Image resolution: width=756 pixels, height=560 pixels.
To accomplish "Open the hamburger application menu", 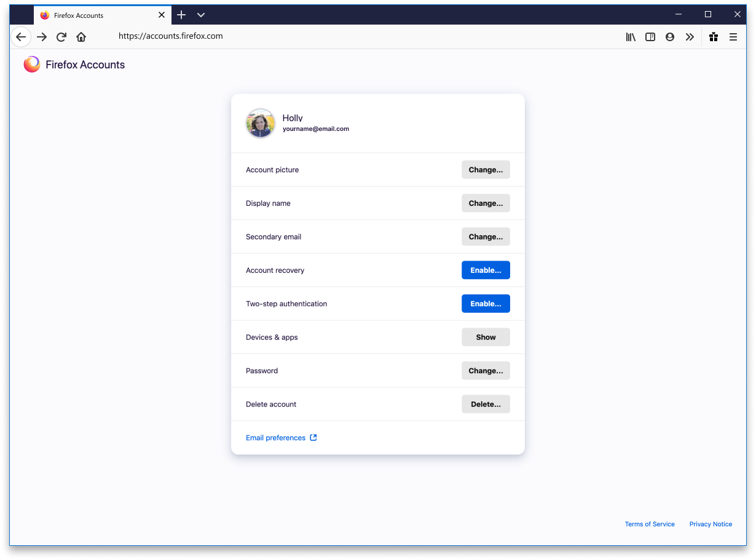I will click(733, 37).
